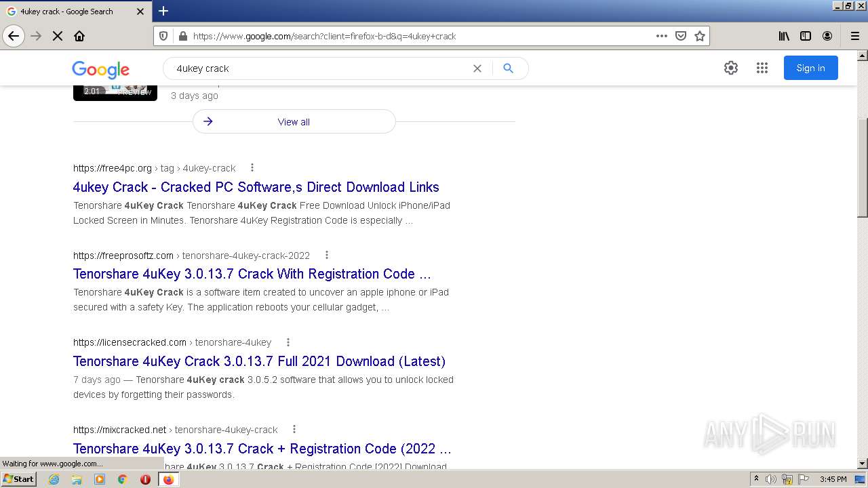Open options for mixcracked.net result

click(x=294, y=430)
